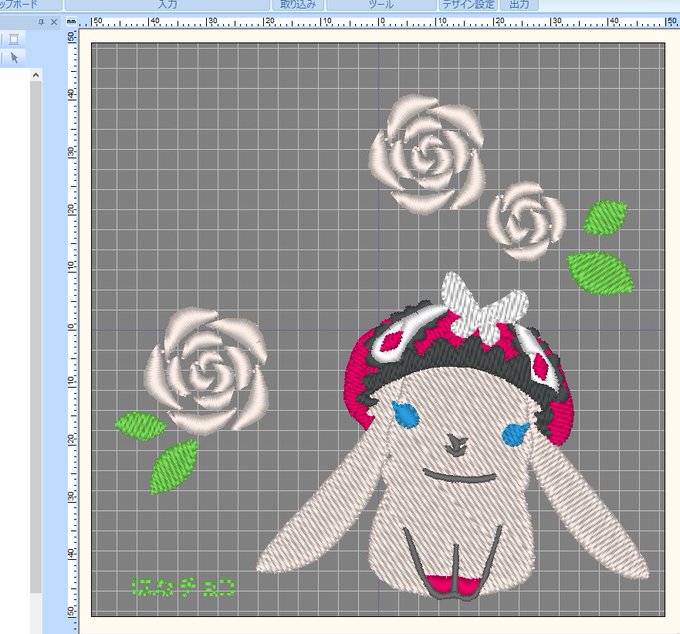
Task: Select the green embroidered text at bottom left
Action: click(x=183, y=588)
